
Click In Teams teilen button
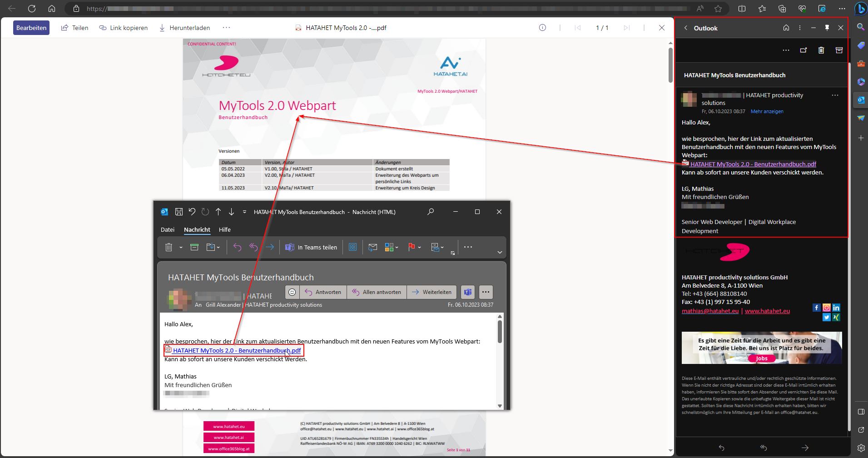point(311,247)
